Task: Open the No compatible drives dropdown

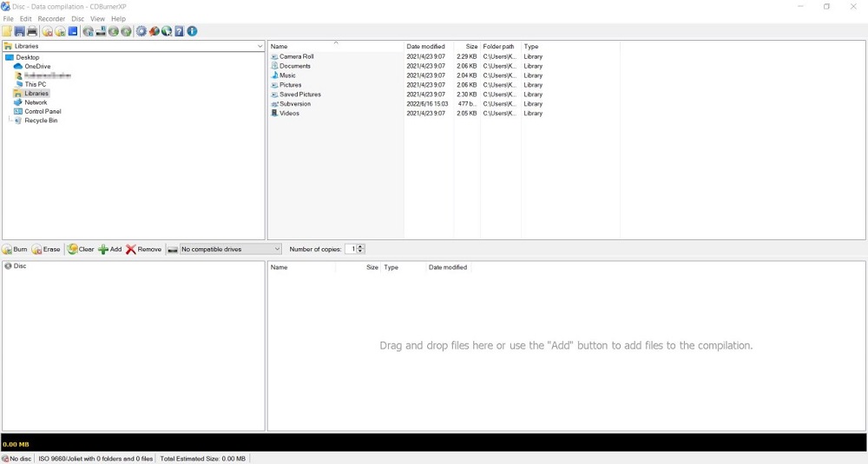Action: 231,250
